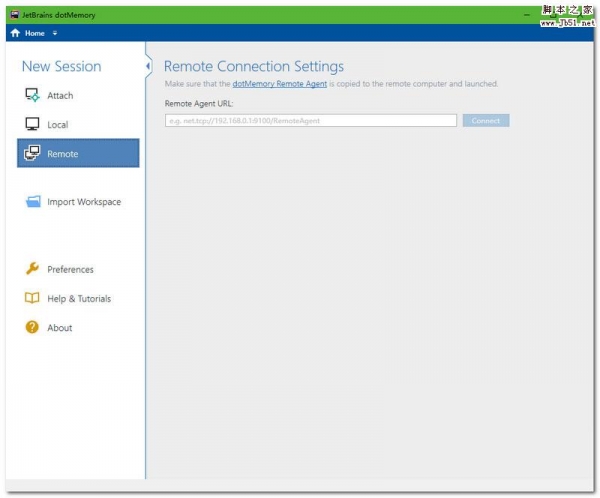Select the Remote session label

click(63, 153)
